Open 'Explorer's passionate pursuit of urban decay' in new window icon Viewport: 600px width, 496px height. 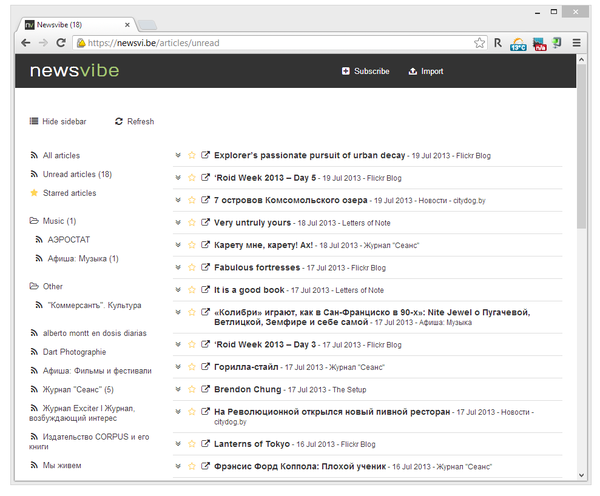(205, 155)
